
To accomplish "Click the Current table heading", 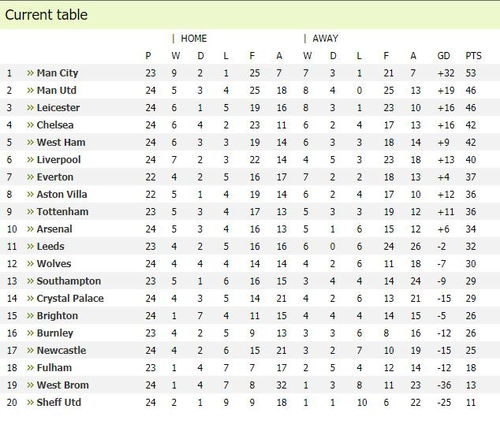I will (x=46, y=15).
